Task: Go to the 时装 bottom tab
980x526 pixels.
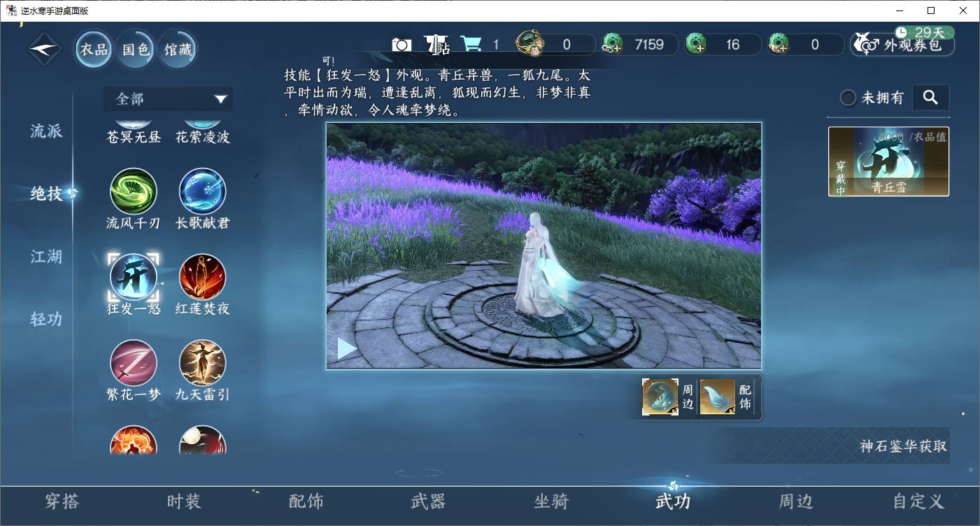Action: point(184,502)
